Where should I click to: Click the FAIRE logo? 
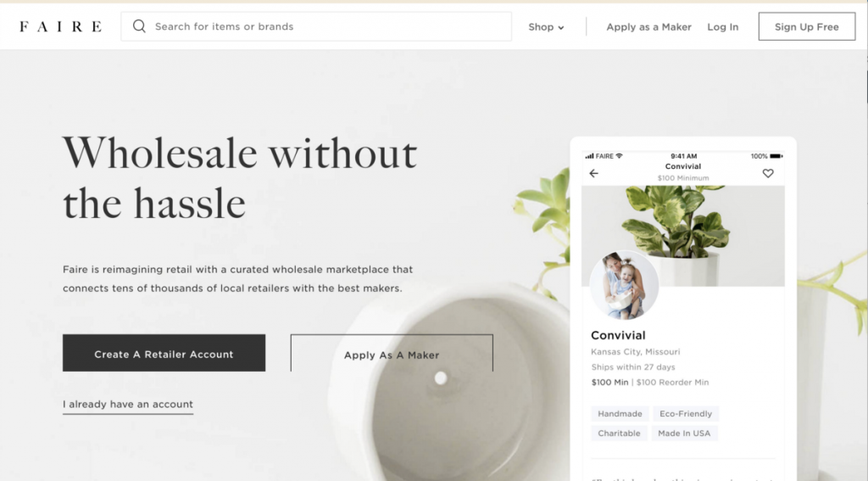point(60,26)
